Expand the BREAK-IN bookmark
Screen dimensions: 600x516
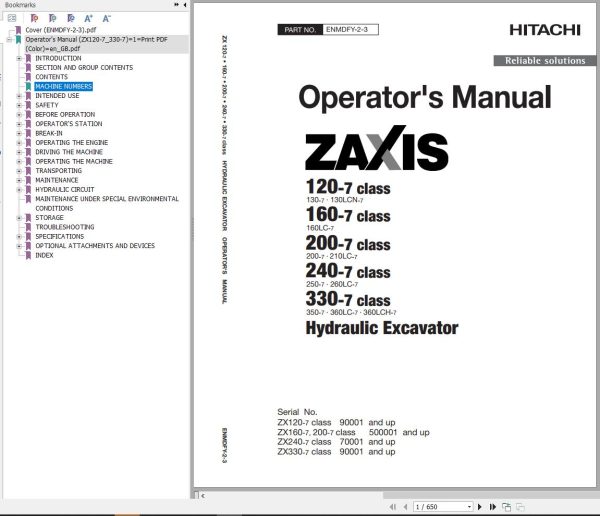pyautogui.click(x=19, y=133)
